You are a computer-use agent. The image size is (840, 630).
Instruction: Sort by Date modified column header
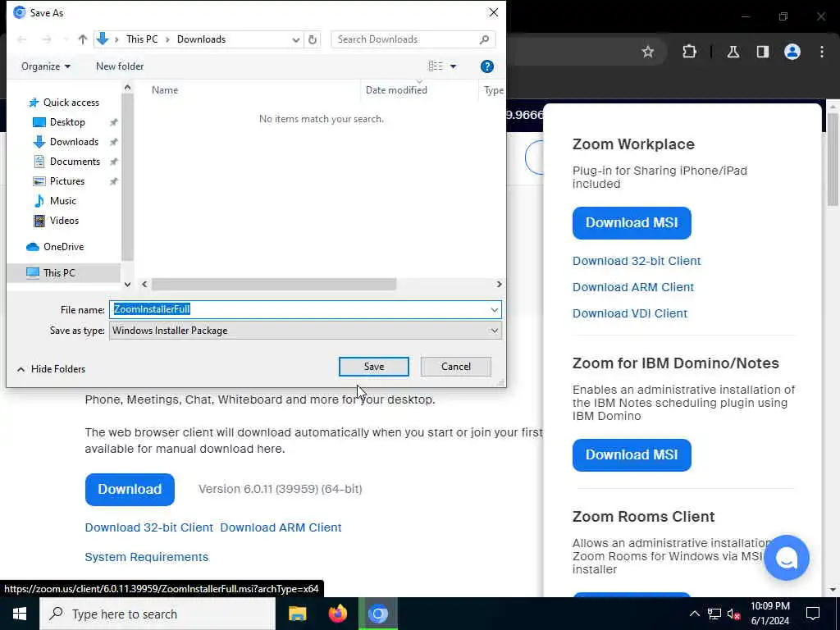coord(396,90)
